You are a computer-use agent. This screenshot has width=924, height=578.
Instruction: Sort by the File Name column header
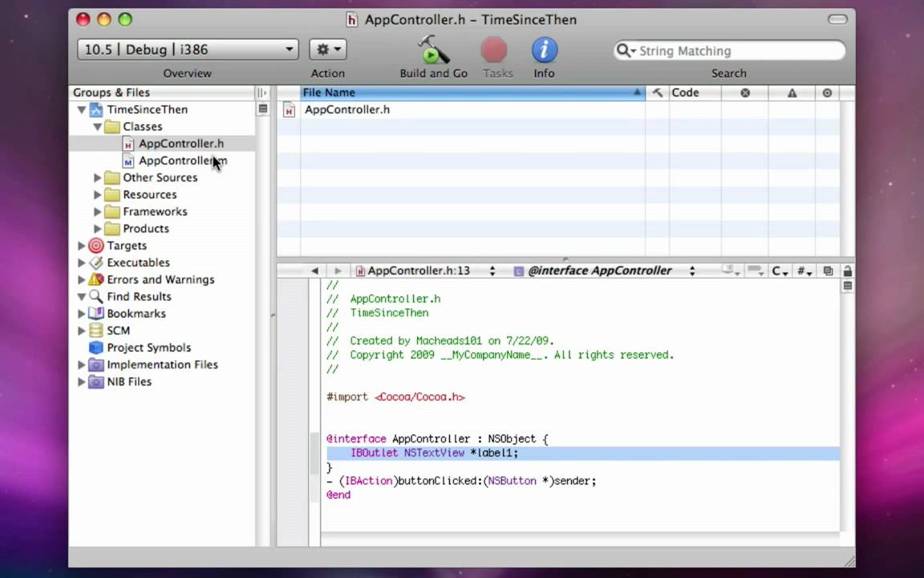tap(472, 92)
